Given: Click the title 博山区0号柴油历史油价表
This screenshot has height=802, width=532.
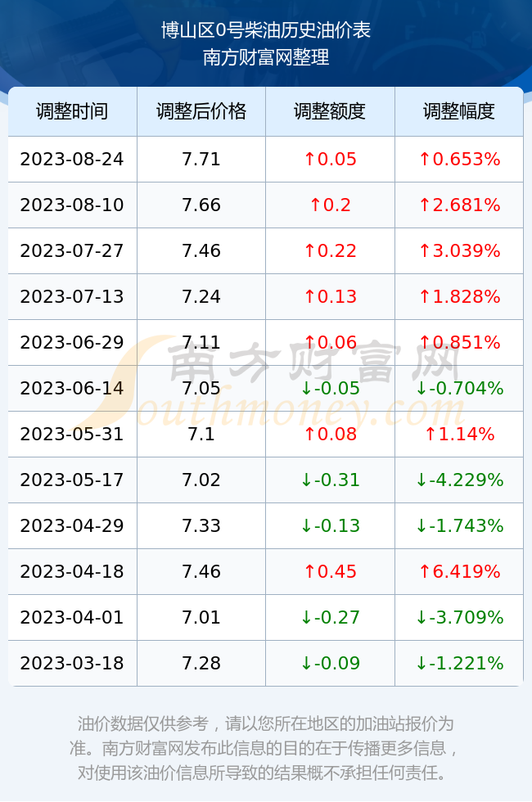Looking at the screenshot, I should (x=266, y=30).
